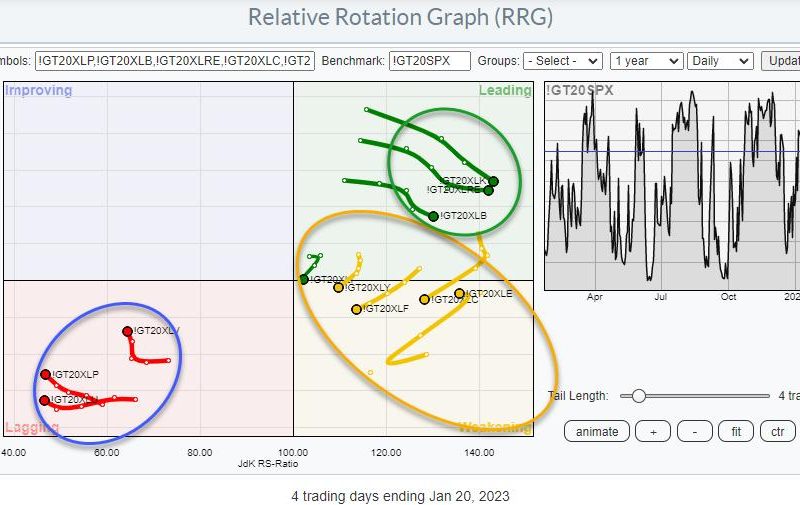Click the 120.00 x-axis value
Image resolution: width=800 pixels, height=505 pixels.
[x=386, y=452]
